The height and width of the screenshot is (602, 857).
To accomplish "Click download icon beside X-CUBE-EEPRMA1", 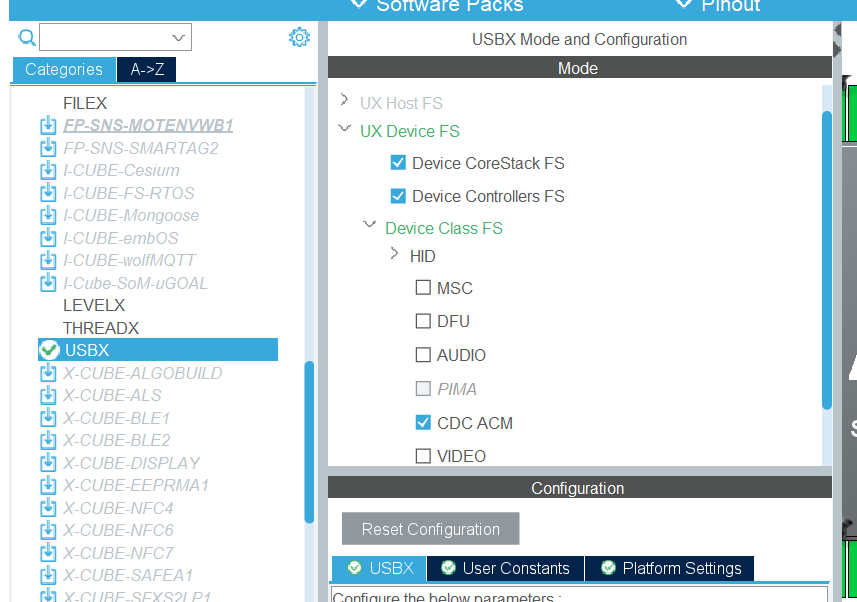I will (x=48, y=485).
